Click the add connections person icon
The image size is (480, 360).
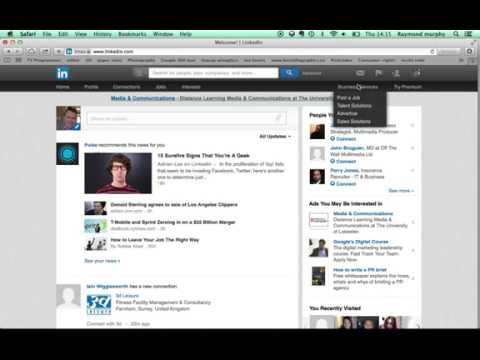pos(397,73)
